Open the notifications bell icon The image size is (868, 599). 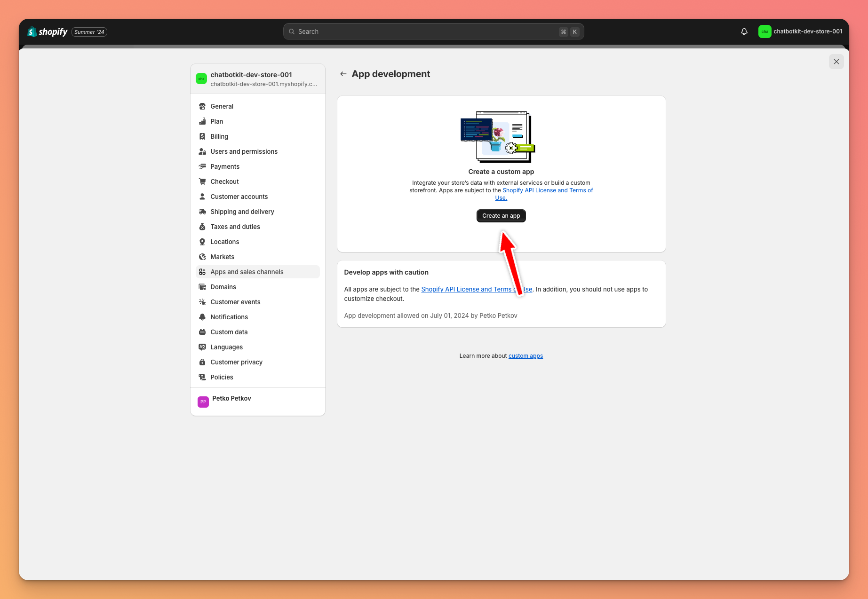click(x=744, y=32)
